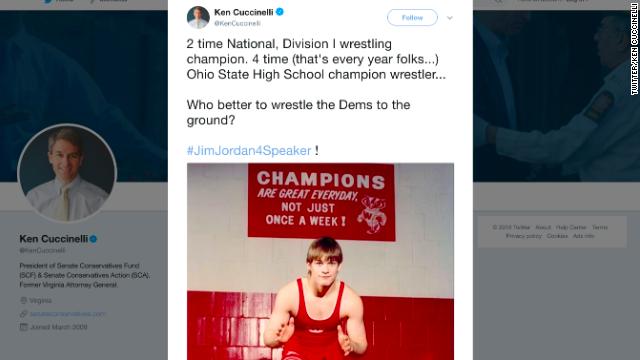Click the Help Center footer link
This screenshot has height=360, width=640.
(571, 227)
